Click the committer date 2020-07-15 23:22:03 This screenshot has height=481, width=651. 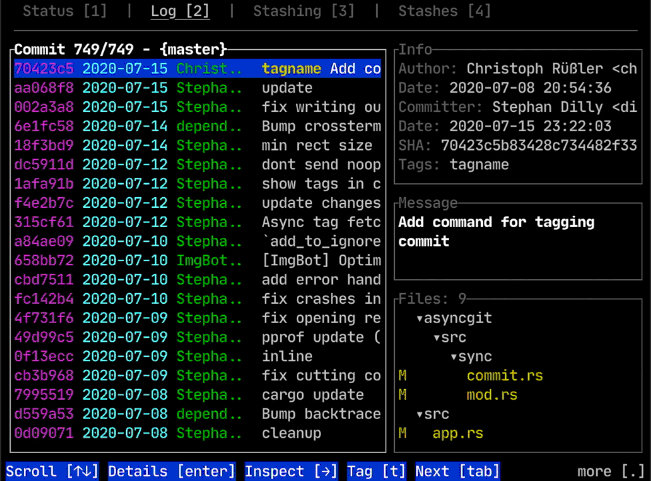coord(530,126)
